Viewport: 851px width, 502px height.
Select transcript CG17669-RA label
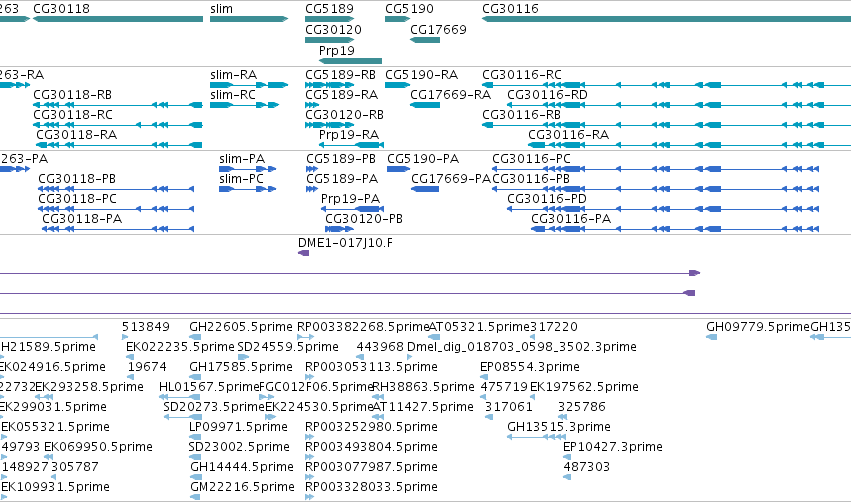450,94
